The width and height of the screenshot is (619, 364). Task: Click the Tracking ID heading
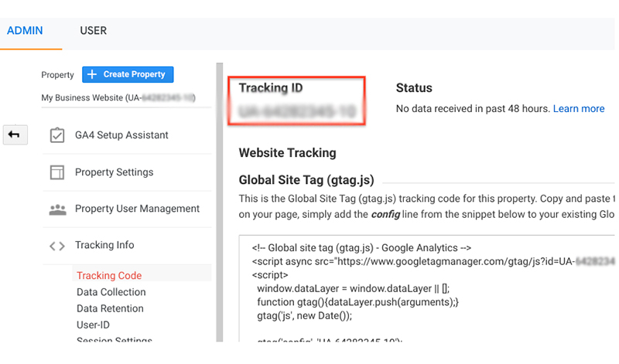point(271,88)
